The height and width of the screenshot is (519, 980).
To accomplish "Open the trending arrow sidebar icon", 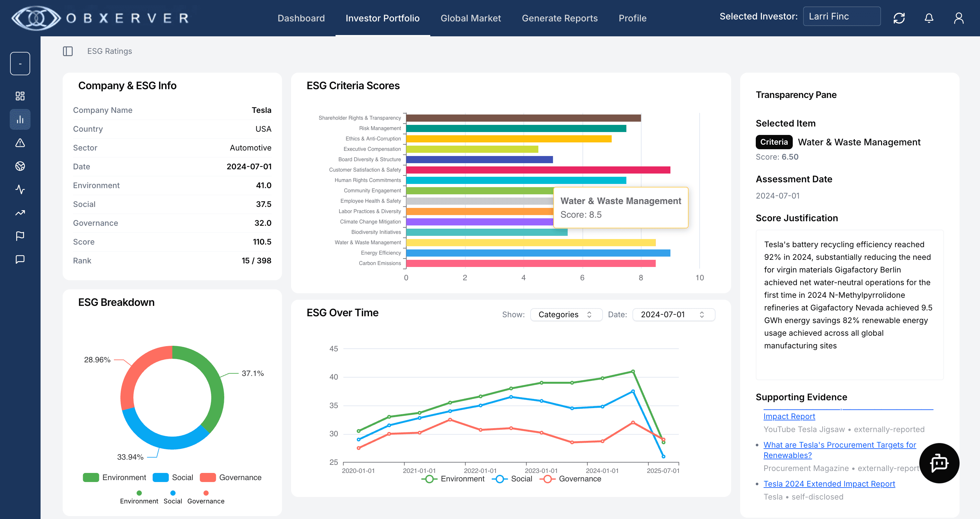I will tap(20, 213).
